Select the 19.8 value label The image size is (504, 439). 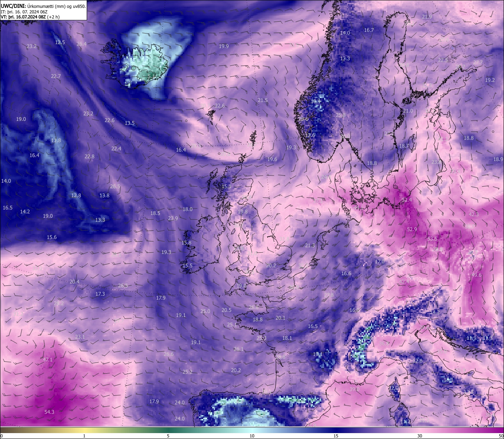[243, 211]
